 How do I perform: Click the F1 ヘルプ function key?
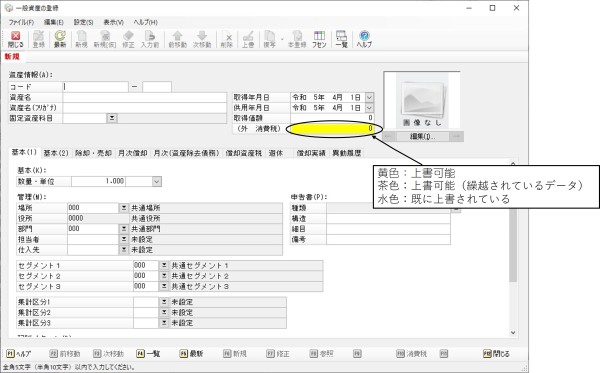pyautogui.click(x=18, y=354)
